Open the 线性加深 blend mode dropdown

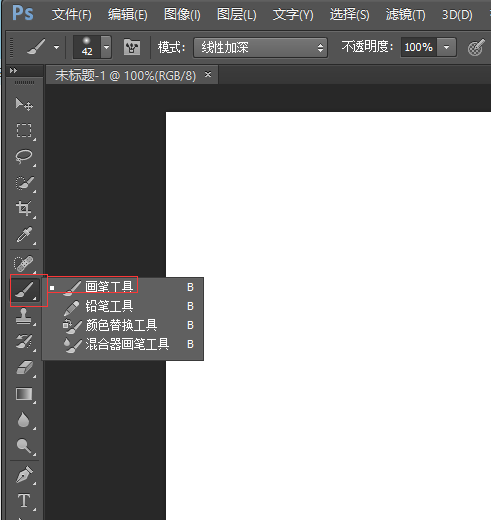260,48
